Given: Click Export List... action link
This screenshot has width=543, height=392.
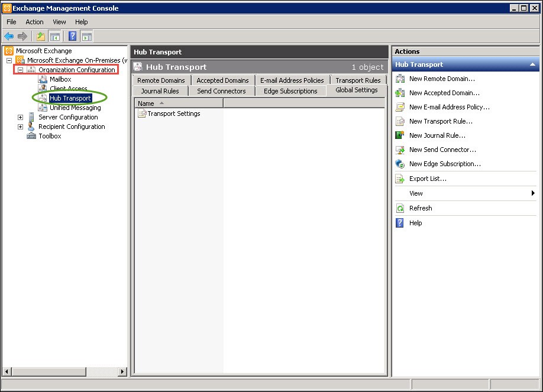Looking at the screenshot, I should (x=428, y=179).
